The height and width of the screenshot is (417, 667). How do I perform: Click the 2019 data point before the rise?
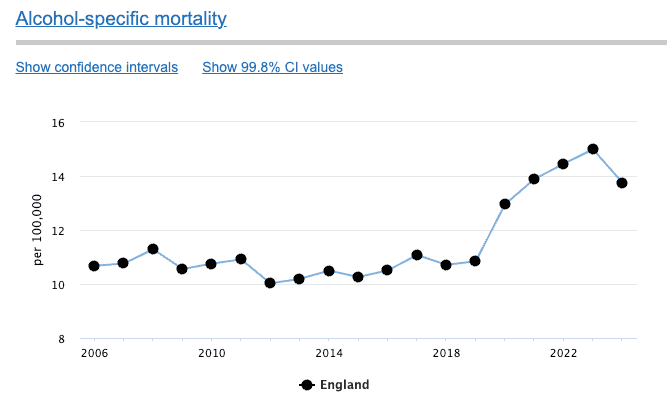(x=475, y=261)
